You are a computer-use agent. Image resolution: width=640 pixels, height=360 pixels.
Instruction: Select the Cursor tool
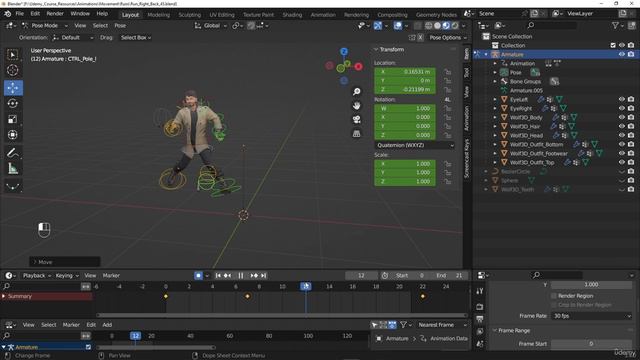(x=13, y=70)
